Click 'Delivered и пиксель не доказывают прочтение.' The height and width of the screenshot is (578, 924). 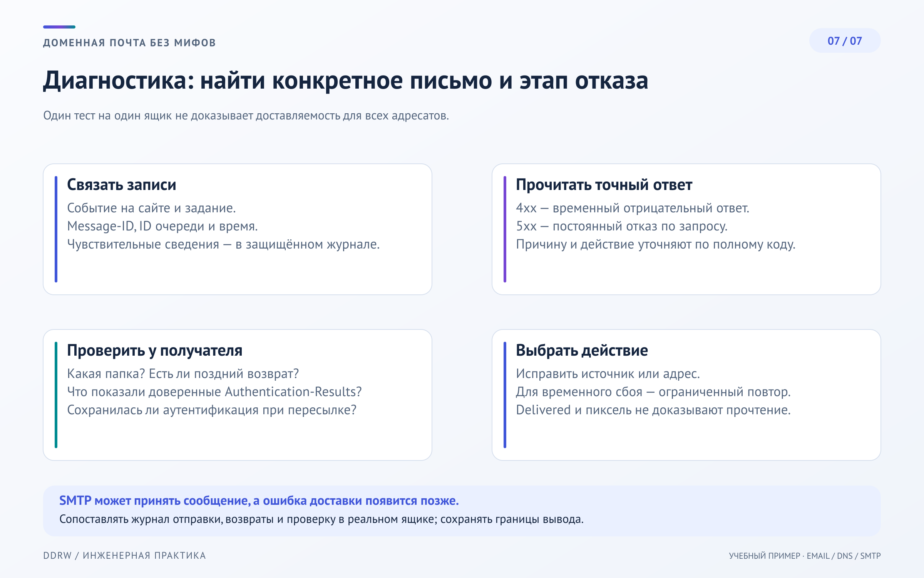pyautogui.click(x=653, y=410)
